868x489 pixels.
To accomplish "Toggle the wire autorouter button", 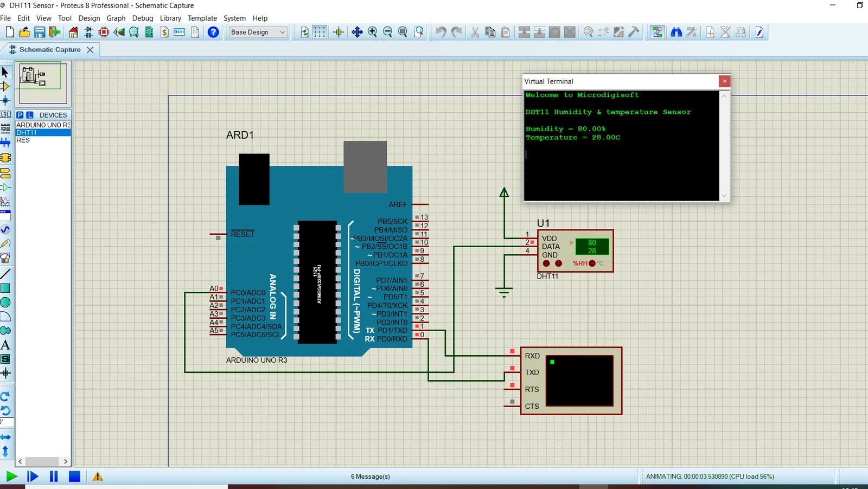I will pyautogui.click(x=658, y=32).
